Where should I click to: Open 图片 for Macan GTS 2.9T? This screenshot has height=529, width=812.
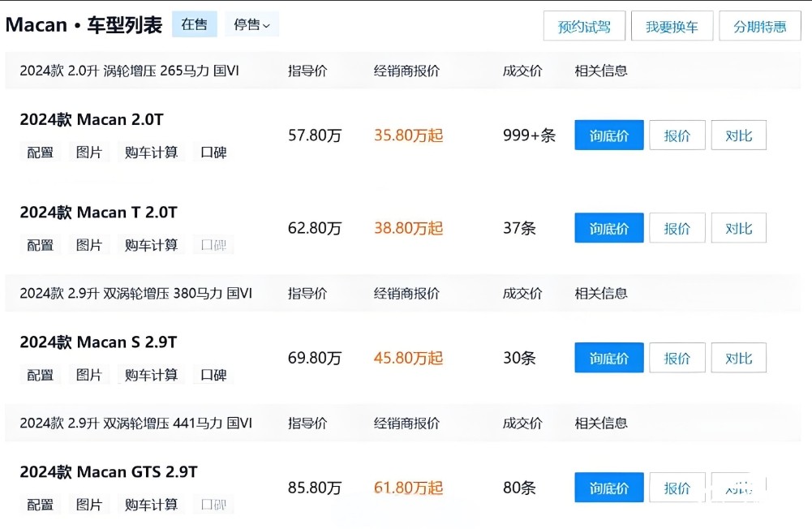(89, 505)
